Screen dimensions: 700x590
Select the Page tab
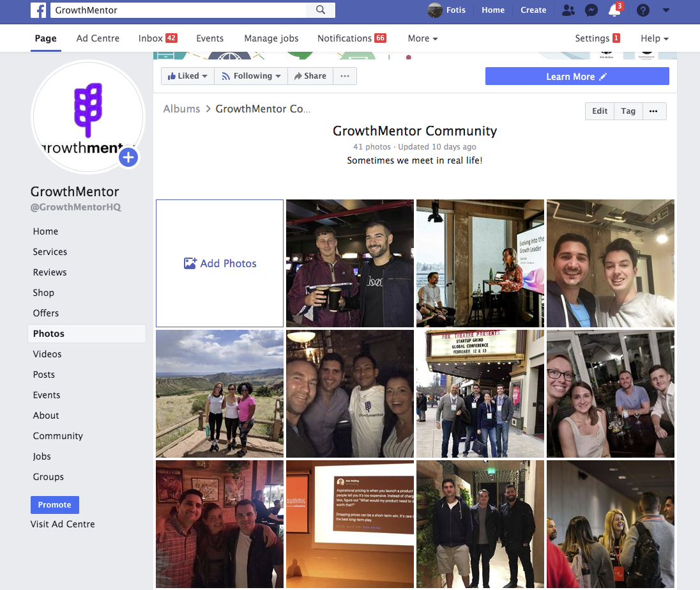pyautogui.click(x=45, y=38)
